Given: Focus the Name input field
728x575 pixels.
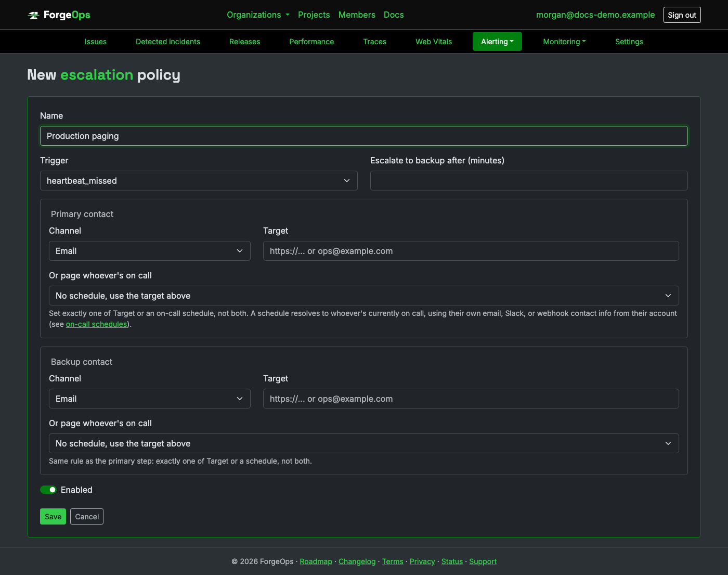Looking at the screenshot, I should pyautogui.click(x=364, y=136).
